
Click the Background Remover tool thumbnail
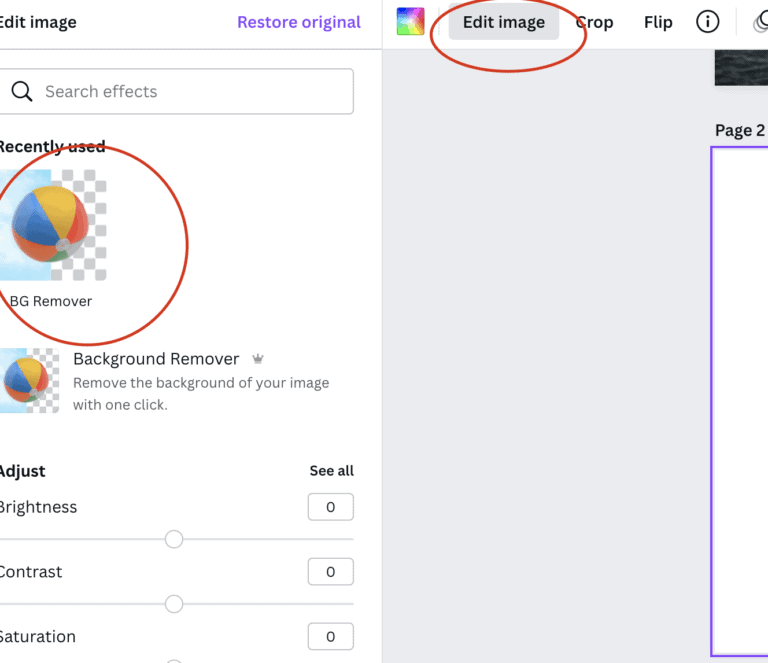point(29,380)
